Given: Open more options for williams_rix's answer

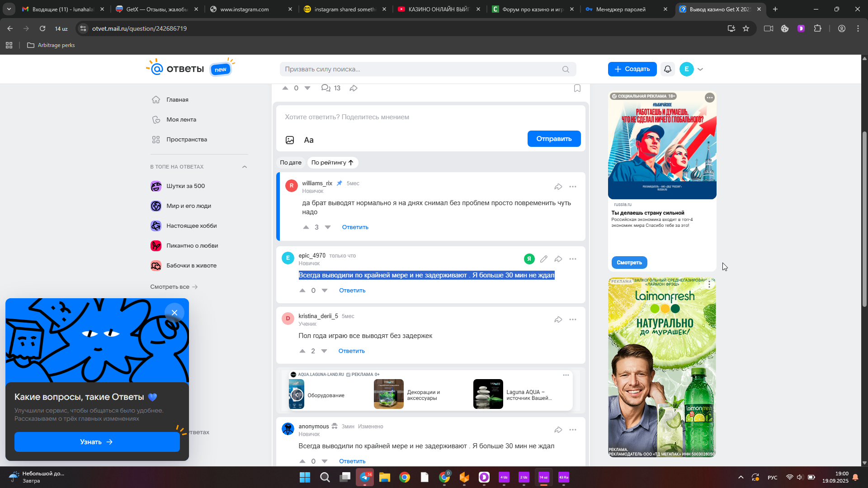Looking at the screenshot, I should click(573, 187).
